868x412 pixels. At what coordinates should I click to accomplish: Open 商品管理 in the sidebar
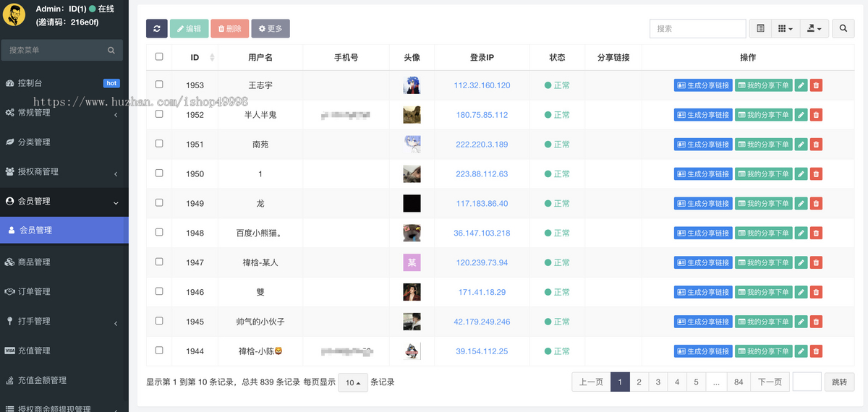(x=64, y=262)
